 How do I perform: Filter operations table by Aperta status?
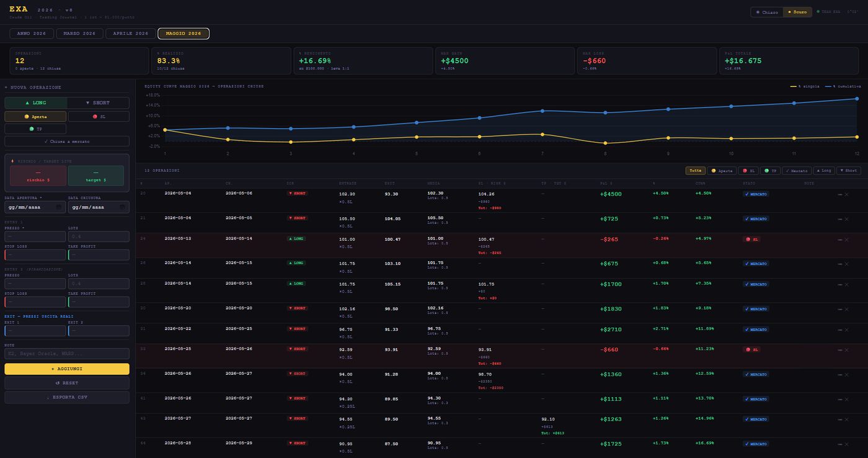tap(721, 171)
